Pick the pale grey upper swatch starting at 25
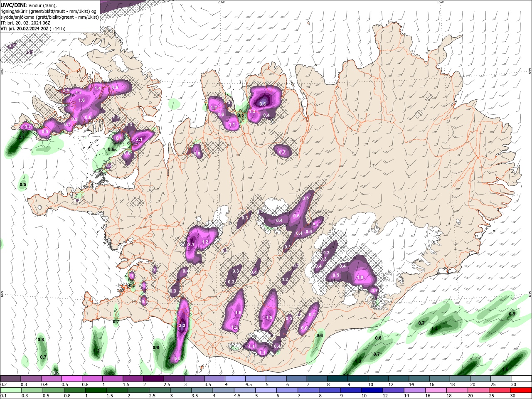The width and height of the screenshot is (532, 399). 501,379
